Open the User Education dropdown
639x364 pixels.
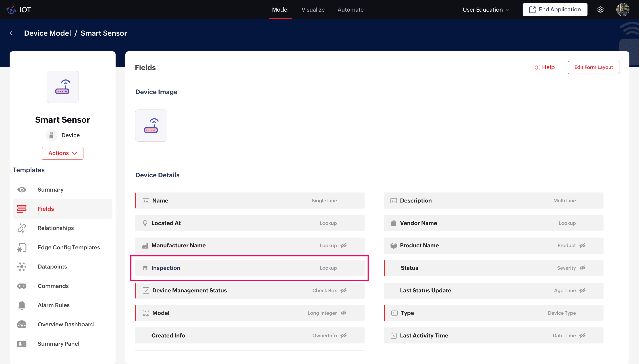486,10
